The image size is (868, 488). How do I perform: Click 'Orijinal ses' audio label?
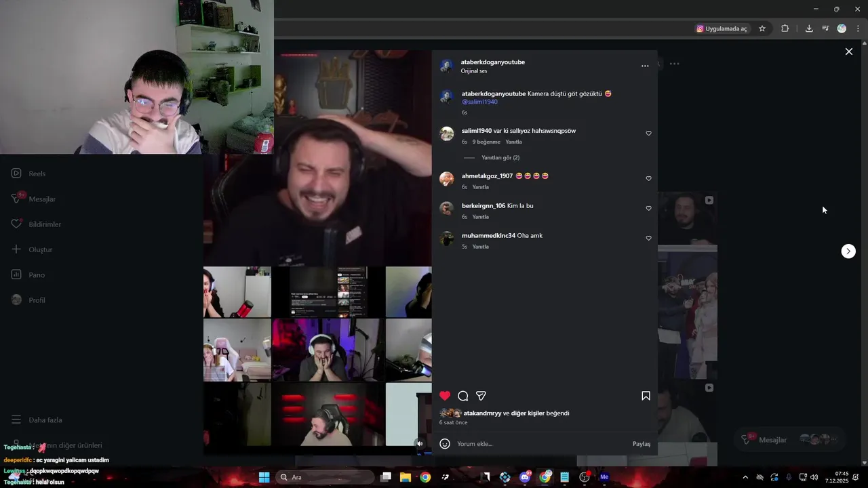(474, 71)
